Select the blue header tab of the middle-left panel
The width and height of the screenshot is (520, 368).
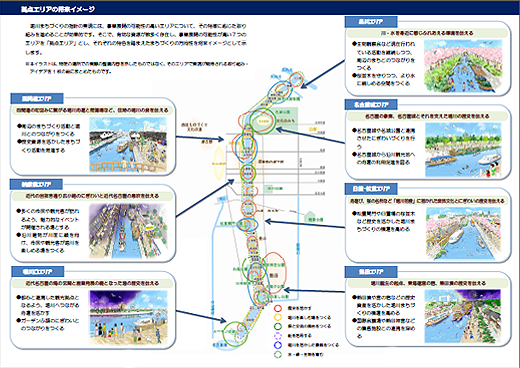[x=36, y=184]
